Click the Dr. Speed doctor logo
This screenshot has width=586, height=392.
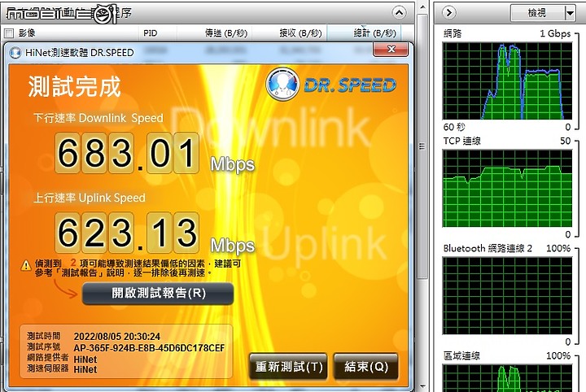pyautogui.click(x=282, y=84)
